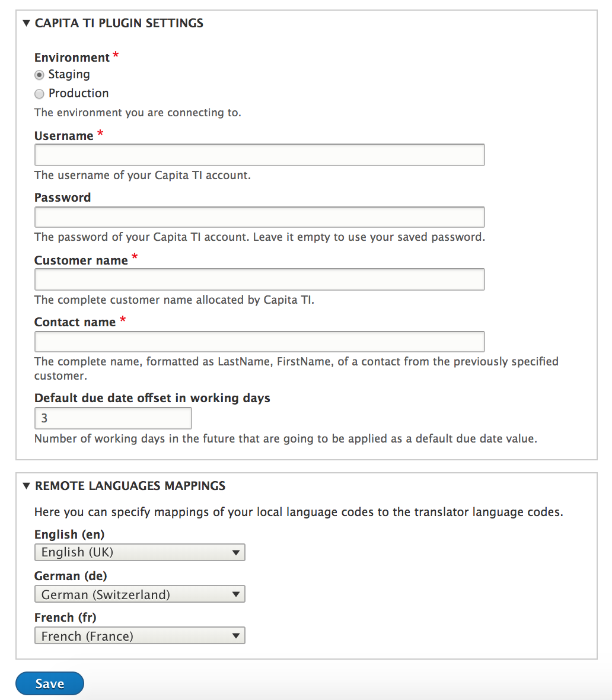Image resolution: width=612 pixels, height=700 pixels.
Task: Click the red asterisk next to Username
Action: coord(100,133)
